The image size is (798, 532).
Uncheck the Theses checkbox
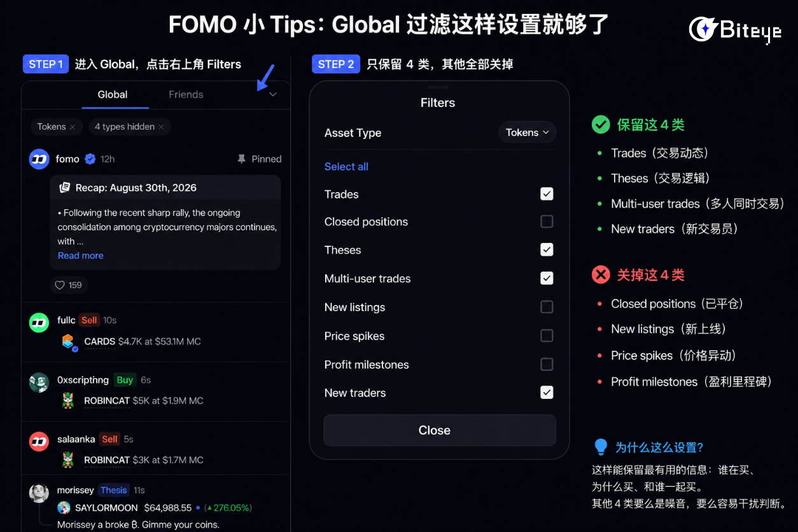(547, 249)
